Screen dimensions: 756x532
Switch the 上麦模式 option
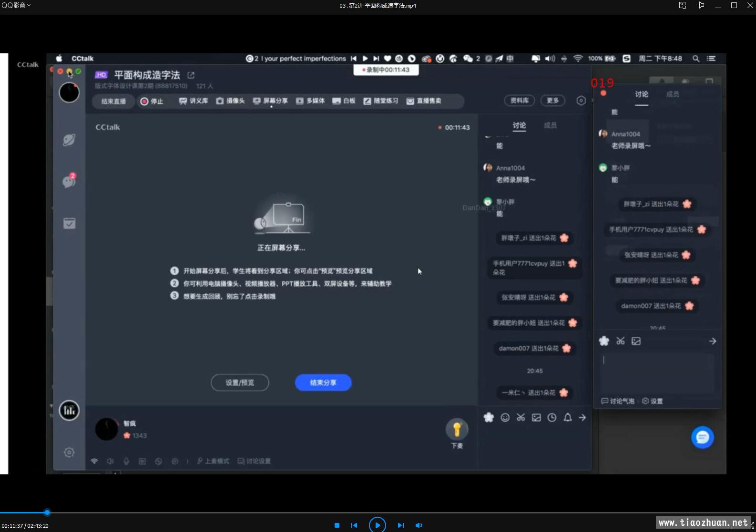213,461
